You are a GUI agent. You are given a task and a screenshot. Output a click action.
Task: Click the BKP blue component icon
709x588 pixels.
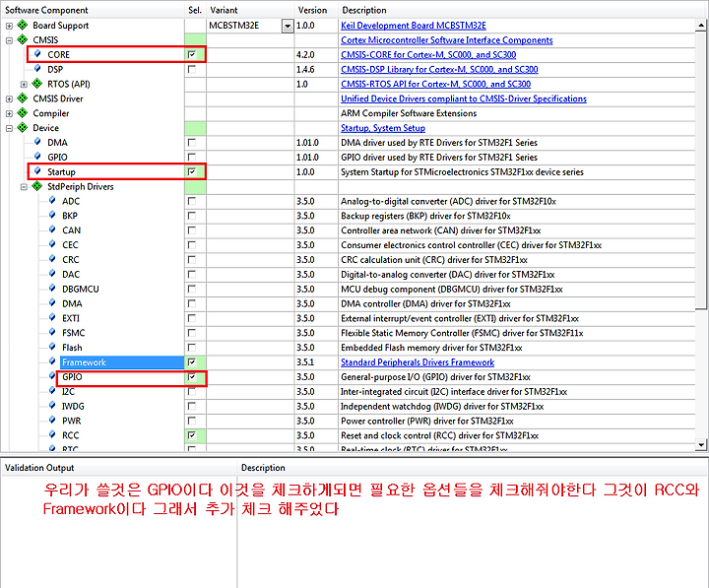(x=52, y=216)
